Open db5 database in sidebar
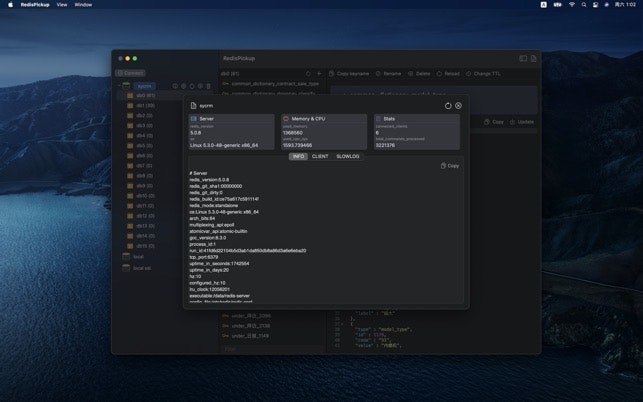Screen dimensions: 643x402 click(144, 146)
